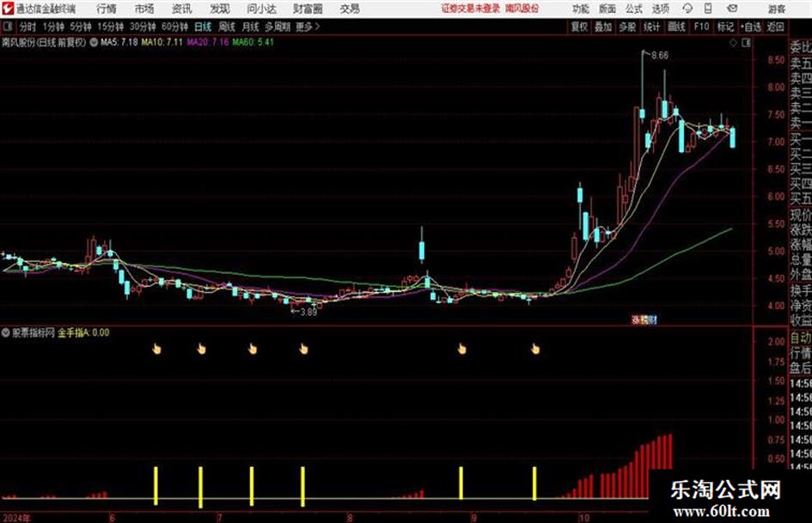Viewport: 812px width, 523px height.
Task: Click the mobile phone icon
Action: [708, 9]
